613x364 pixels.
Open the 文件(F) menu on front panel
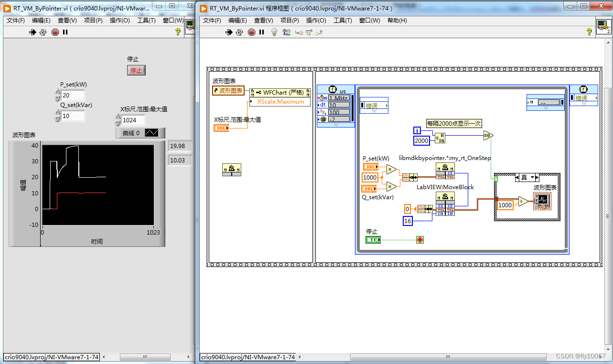pyautogui.click(x=14, y=21)
